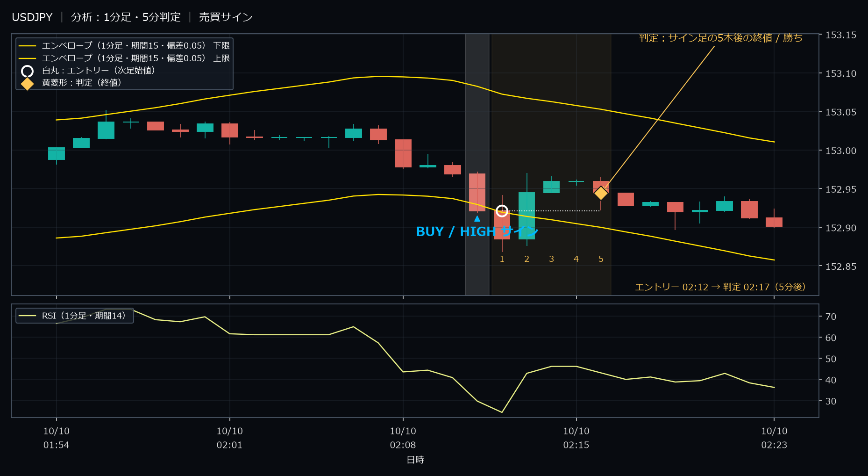Click candle count label '4'
This screenshot has height=476, width=868.
[576, 259]
